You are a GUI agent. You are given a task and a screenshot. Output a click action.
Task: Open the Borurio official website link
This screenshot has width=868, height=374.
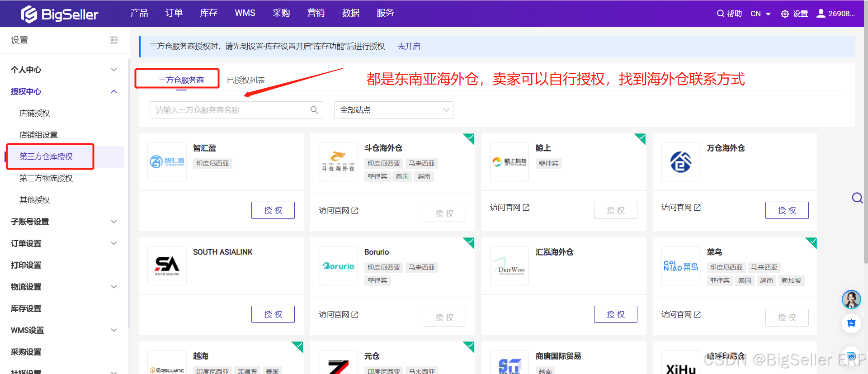tap(338, 315)
